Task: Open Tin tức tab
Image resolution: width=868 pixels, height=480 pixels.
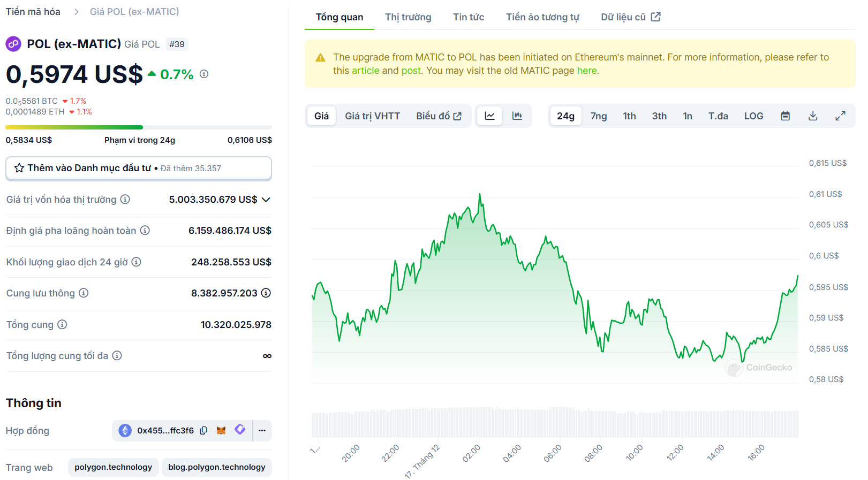Action: coord(469,17)
